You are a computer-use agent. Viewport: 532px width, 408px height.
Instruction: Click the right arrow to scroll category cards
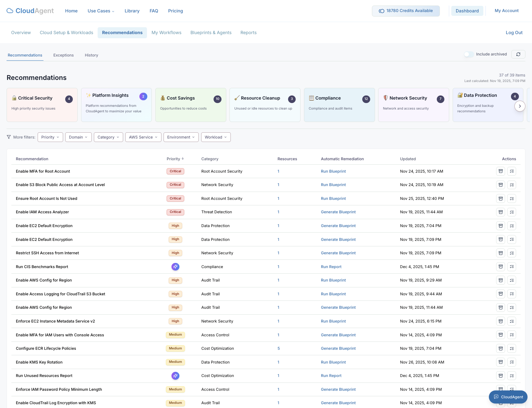520,106
